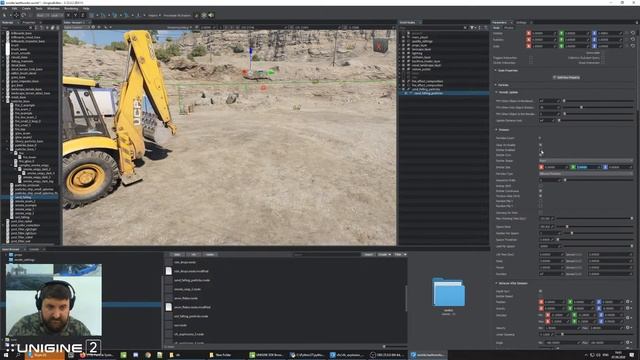Switch to UNIGINE SDK Browser in taskbar
The height and width of the screenshot is (360, 640).
pyautogui.click(x=267, y=355)
